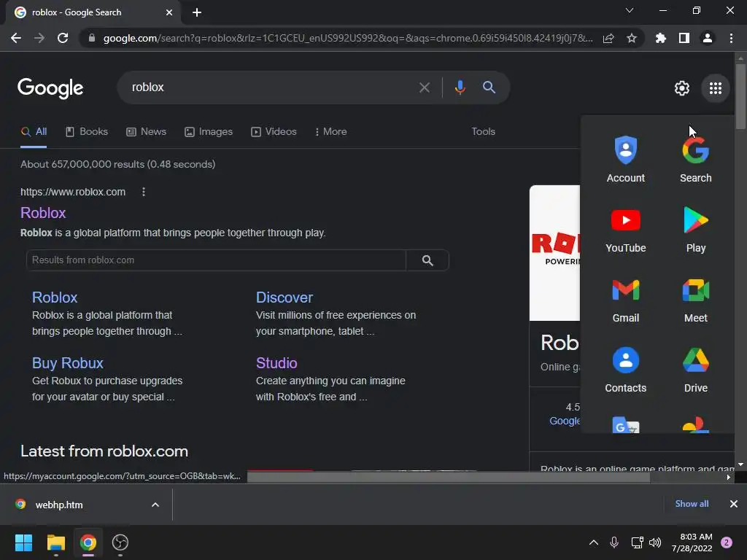Share this page from address bar

pyautogui.click(x=608, y=38)
